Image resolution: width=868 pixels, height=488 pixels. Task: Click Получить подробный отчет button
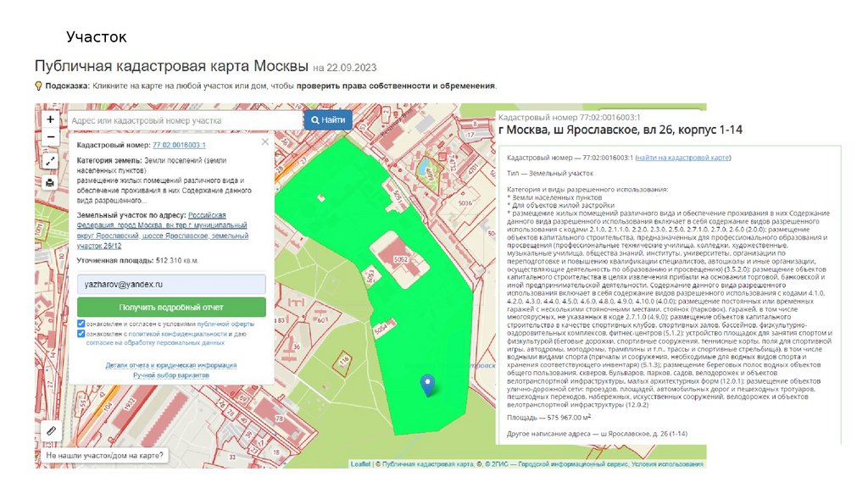click(171, 307)
